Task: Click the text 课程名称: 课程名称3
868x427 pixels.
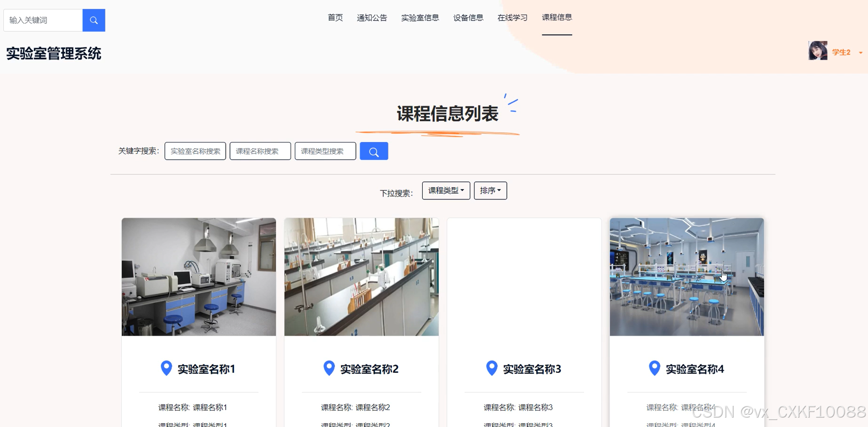Action: (518, 407)
